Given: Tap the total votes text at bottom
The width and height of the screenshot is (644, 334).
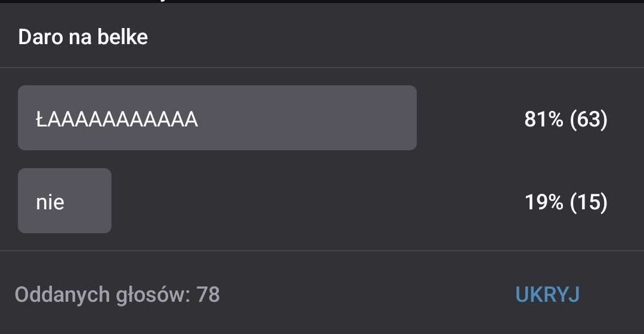Looking at the screenshot, I should 117,295.
